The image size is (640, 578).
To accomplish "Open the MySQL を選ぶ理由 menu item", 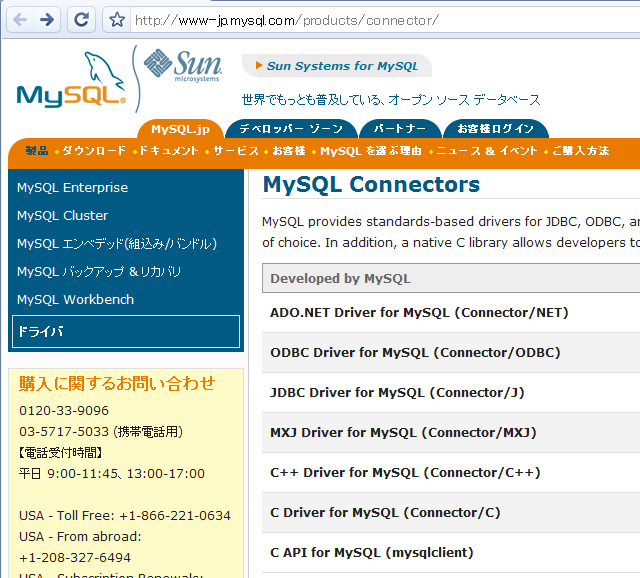I will tap(371, 151).
